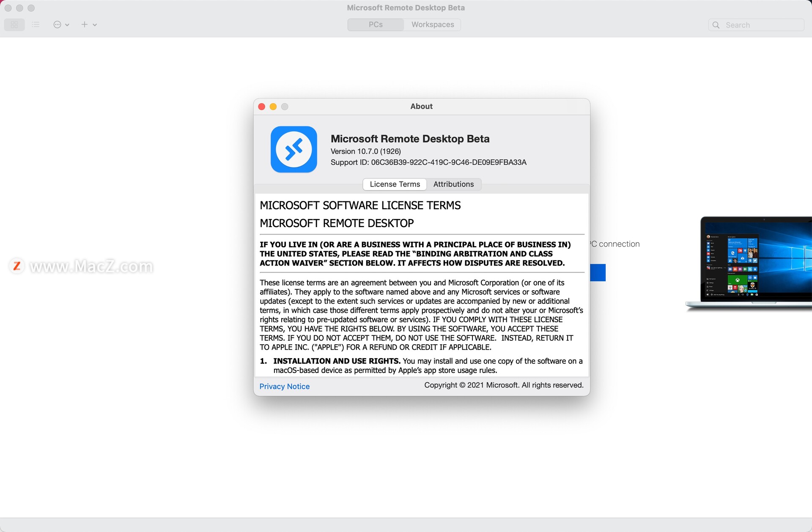Minimize the About dialog

(x=273, y=107)
